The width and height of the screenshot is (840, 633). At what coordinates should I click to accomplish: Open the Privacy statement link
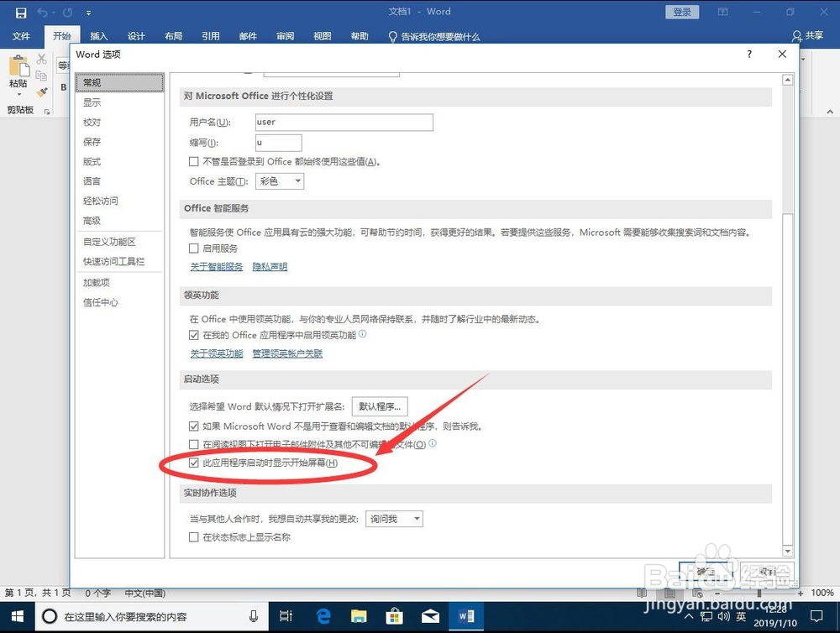tap(270, 266)
